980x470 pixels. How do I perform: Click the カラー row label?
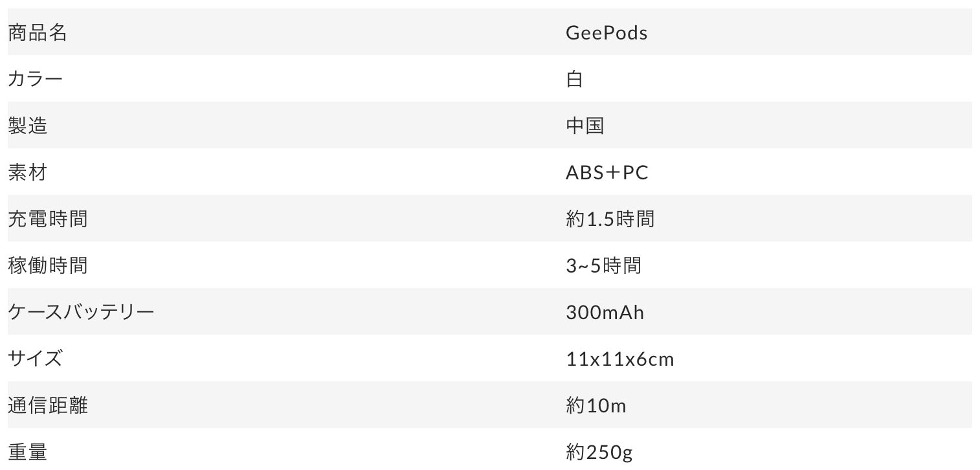click(x=35, y=79)
